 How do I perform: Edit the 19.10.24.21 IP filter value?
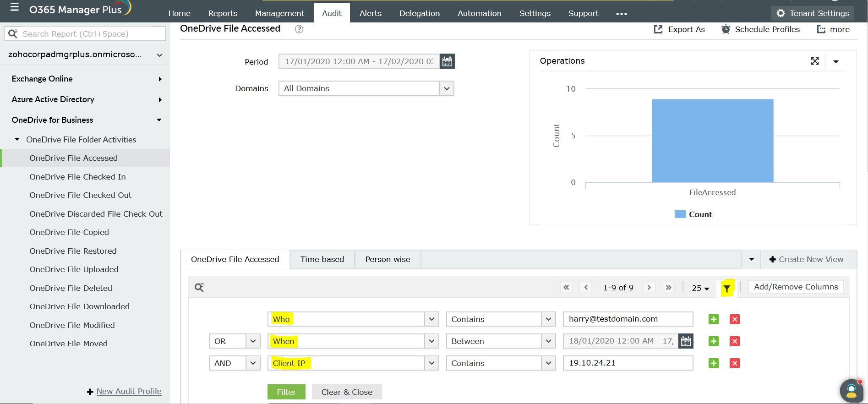click(x=628, y=363)
